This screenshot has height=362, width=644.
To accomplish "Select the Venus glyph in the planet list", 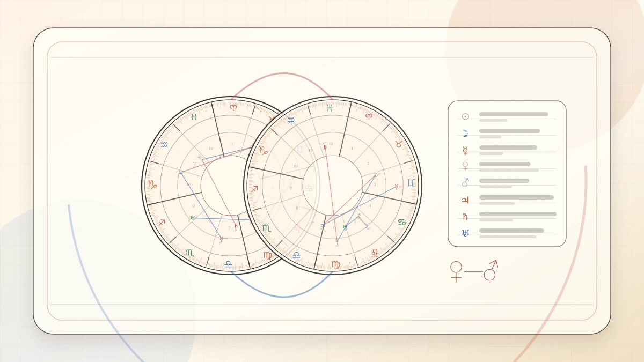I will [465, 167].
